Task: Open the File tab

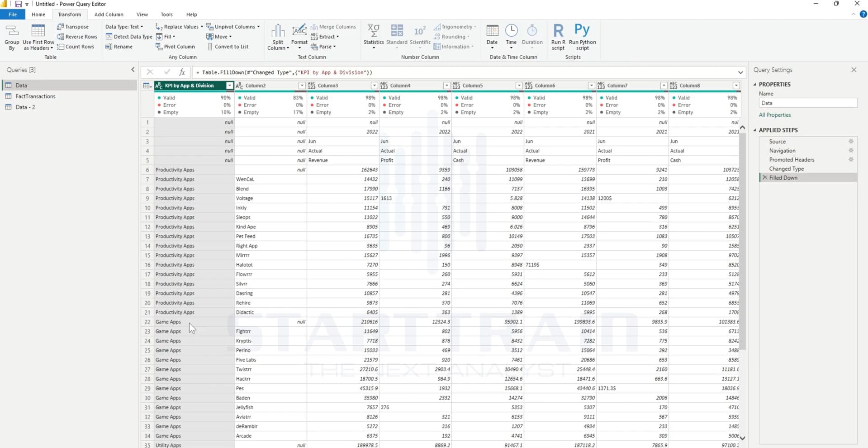Action: (x=13, y=14)
